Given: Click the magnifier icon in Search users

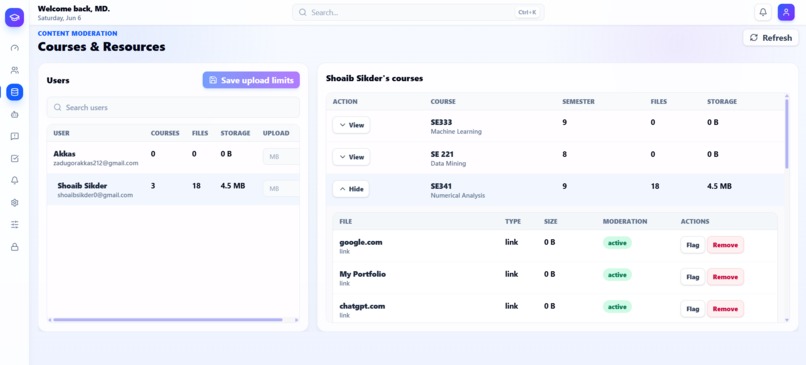Looking at the screenshot, I should [x=58, y=107].
